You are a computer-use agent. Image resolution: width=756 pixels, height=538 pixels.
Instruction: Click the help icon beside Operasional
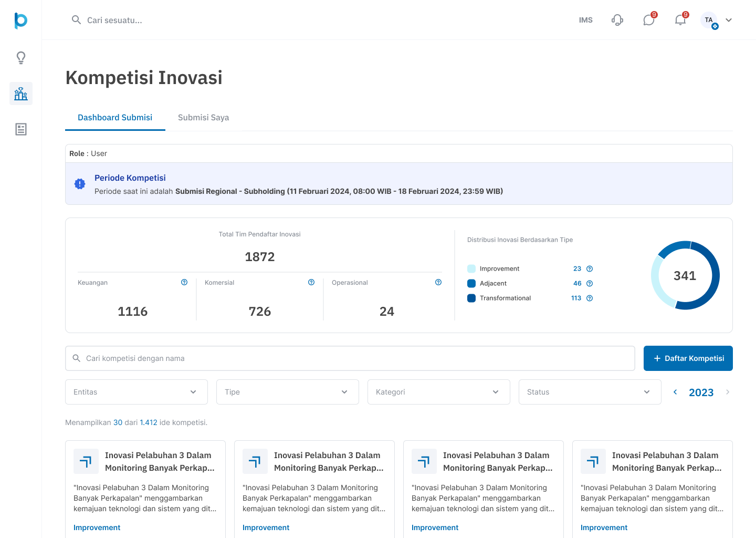pyautogui.click(x=438, y=282)
